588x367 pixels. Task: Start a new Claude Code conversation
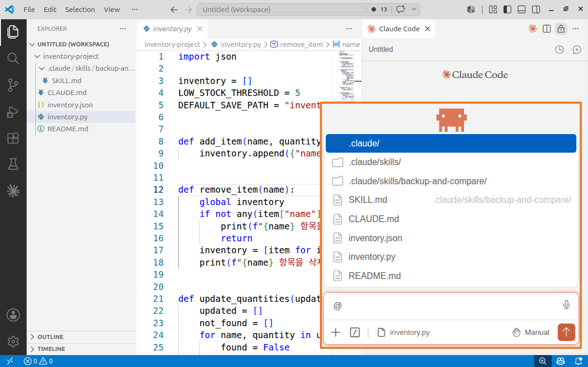click(577, 50)
